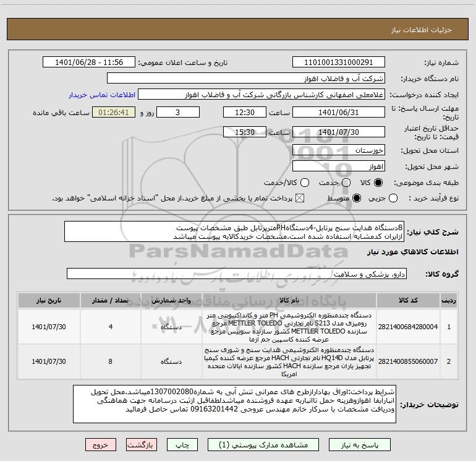
Task: Choose the متوسط purchase type radio
Action: [x=357, y=198]
